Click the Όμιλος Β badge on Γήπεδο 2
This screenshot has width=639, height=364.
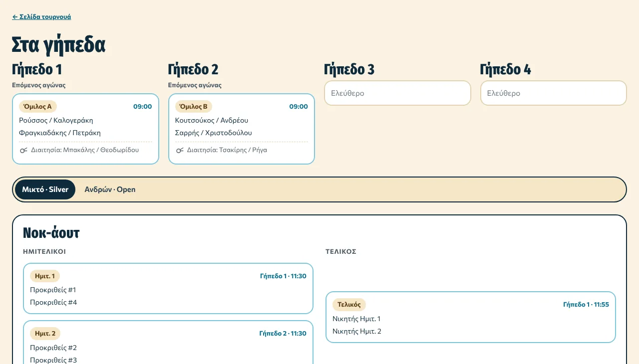(x=194, y=106)
